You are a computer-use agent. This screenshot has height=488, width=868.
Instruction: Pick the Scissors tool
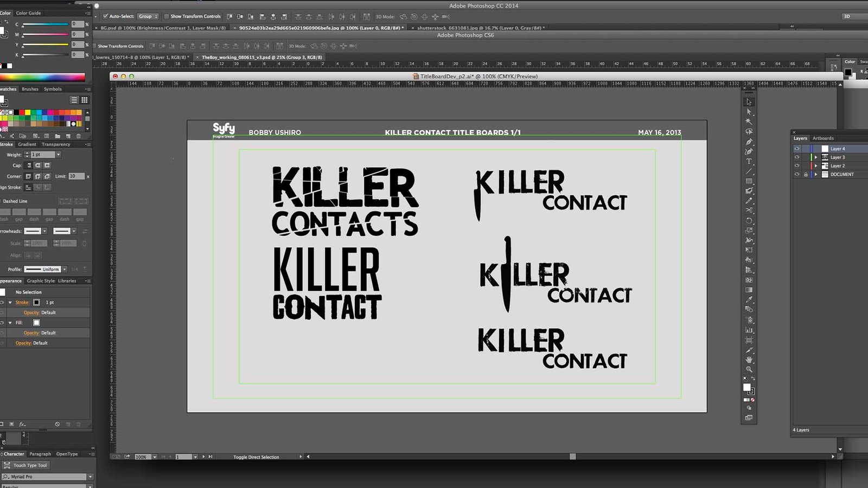[x=749, y=210]
